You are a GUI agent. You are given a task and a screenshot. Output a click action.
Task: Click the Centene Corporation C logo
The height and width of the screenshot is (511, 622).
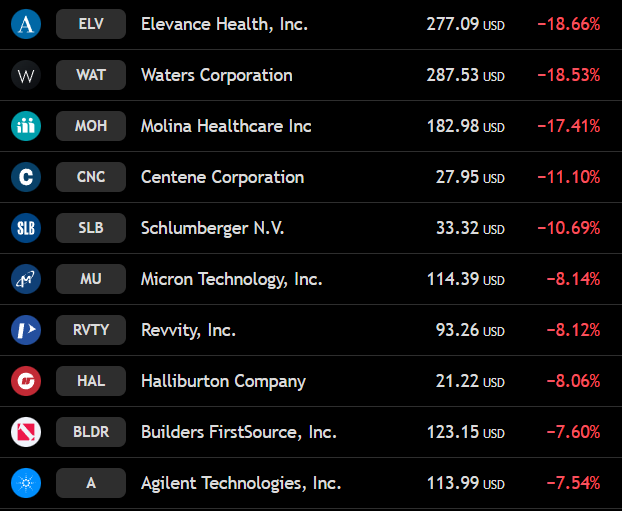click(x=26, y=177)
